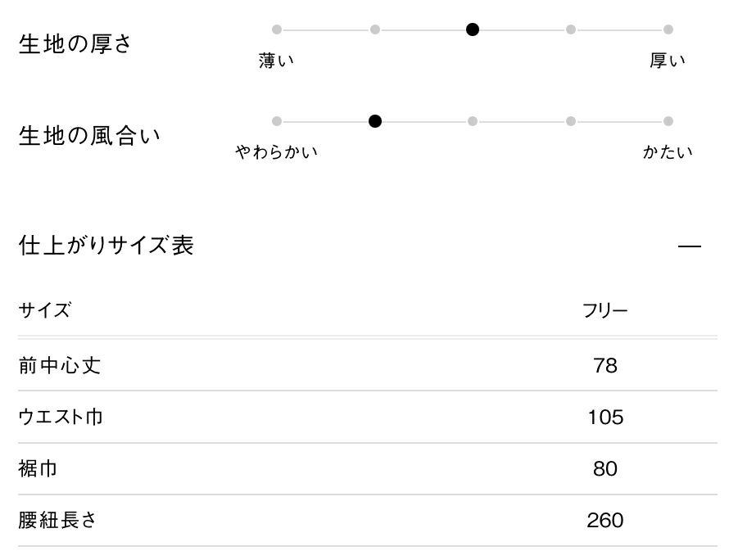Click the 前中心丈 row label
This screenshot has height=560, width=729.
[x=59, y=365]
